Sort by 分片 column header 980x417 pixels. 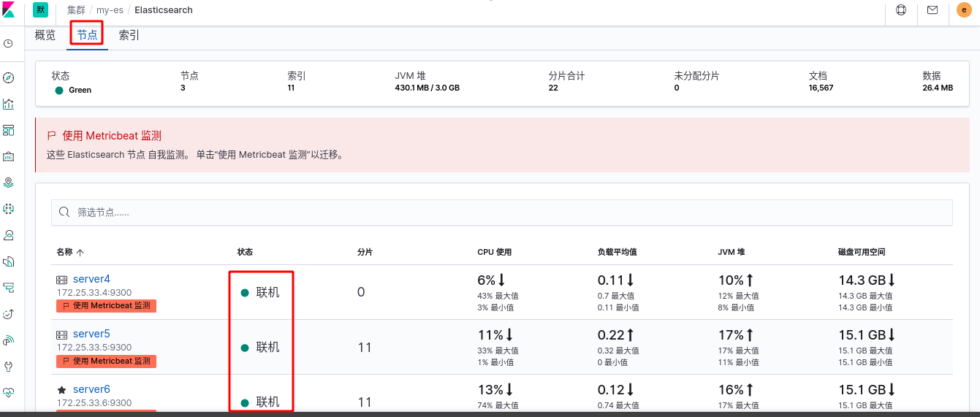point(365,252)
